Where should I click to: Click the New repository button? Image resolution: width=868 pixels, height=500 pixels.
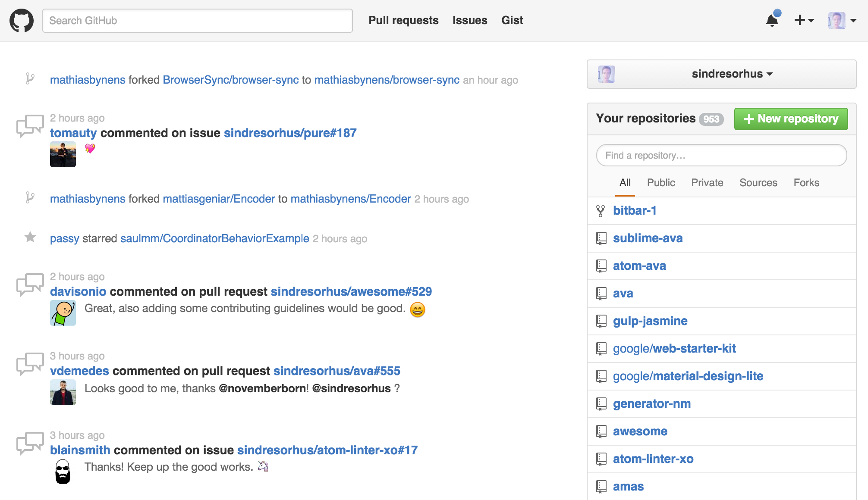pos(791,119)
